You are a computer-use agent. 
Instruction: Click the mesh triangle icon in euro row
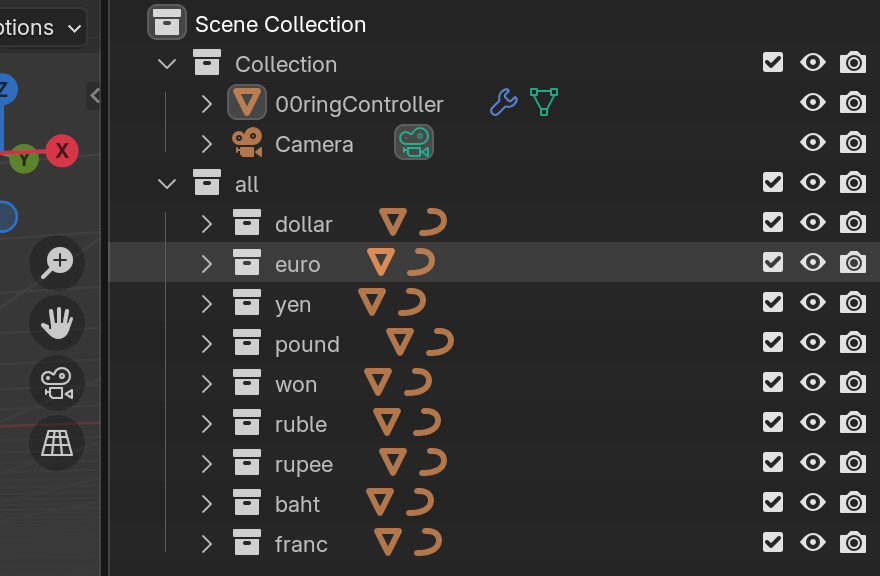(381, 262)
